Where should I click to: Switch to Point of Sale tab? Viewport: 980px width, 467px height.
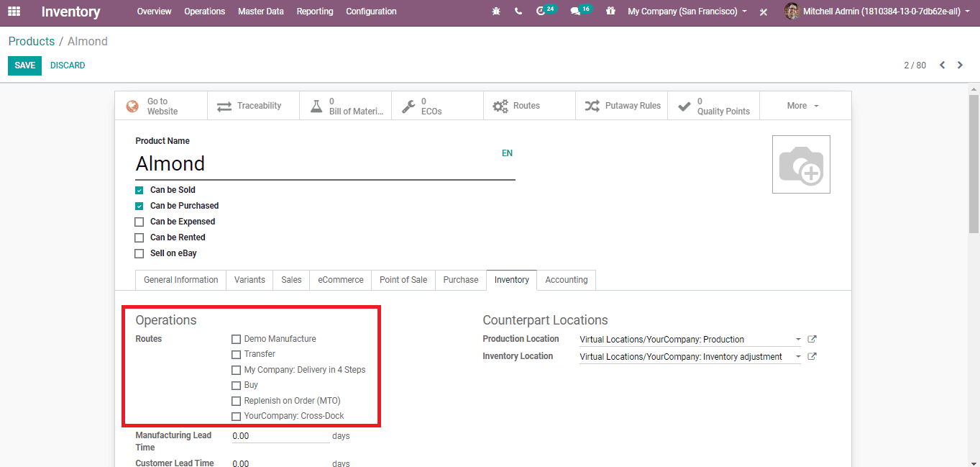coord(403,280)
